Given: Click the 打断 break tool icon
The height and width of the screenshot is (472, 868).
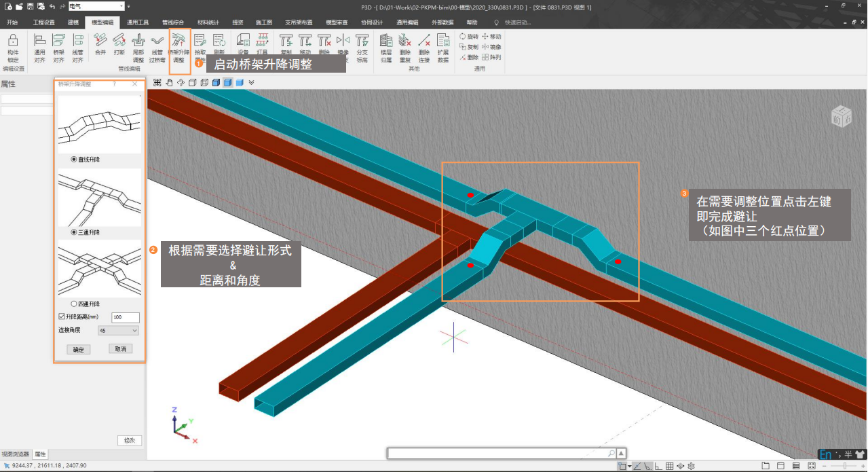Looking at the screenshot, I should coord(119,45).
